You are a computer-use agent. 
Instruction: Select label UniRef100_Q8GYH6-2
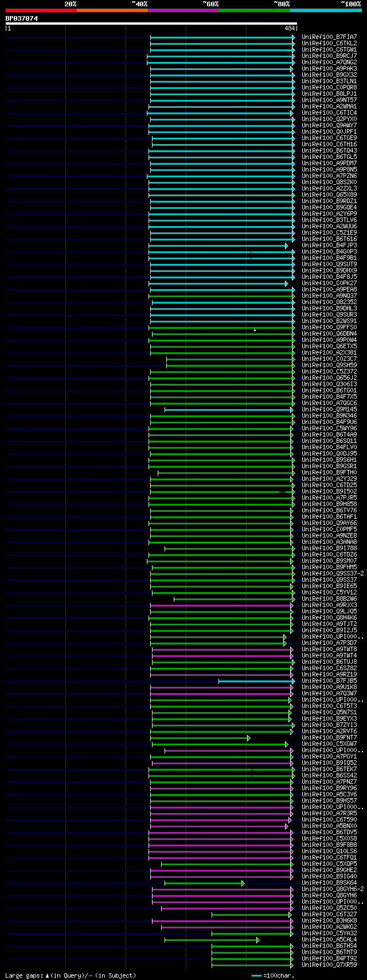tap(333, 889)
